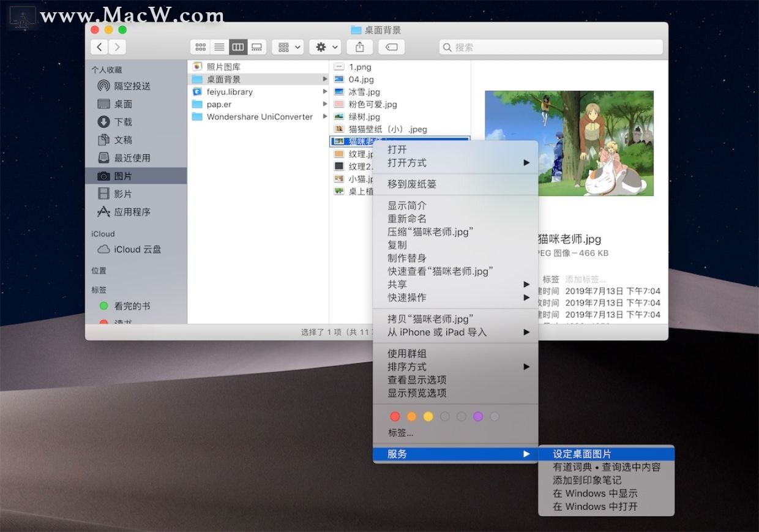Click the back navigation button
This screenshot has width=759, height=532.
coord(99,47)
